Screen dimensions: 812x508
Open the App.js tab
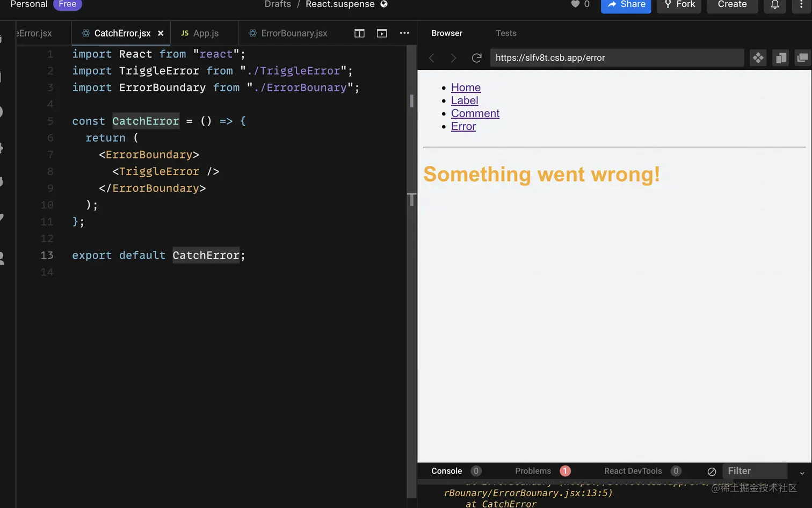[200, 33]
